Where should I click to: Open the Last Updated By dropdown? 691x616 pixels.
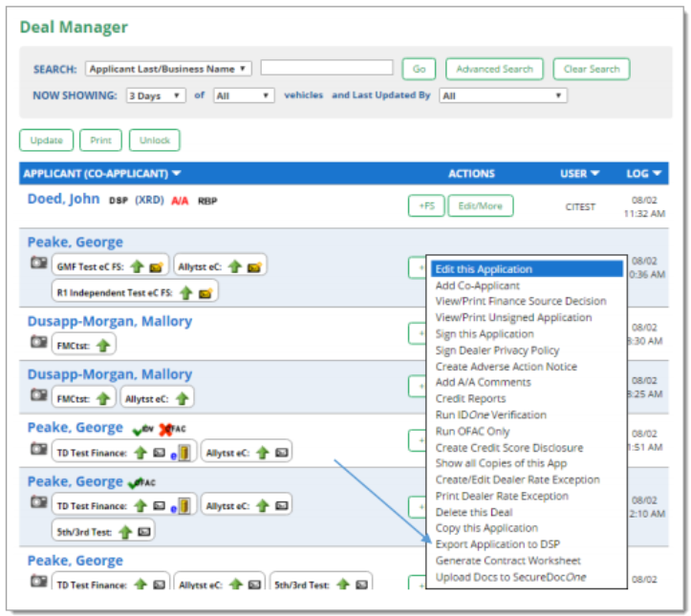pos(503,96)
